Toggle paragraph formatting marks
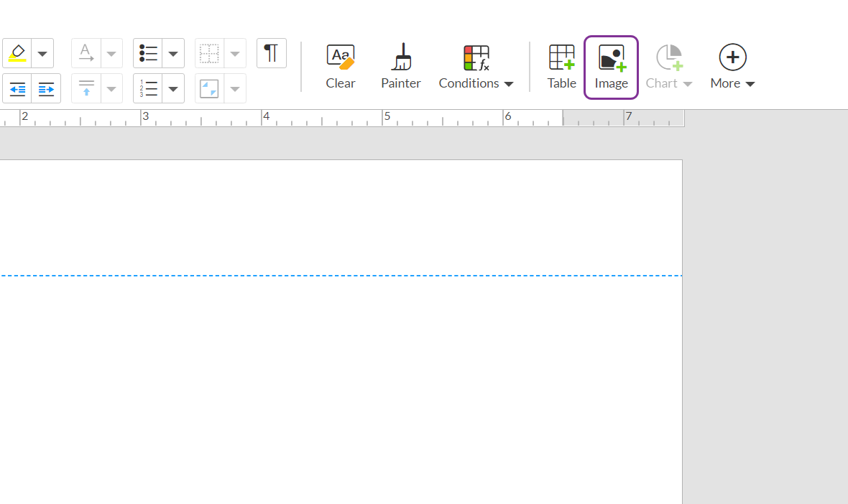Screen dimensions: 848x504 pos(271,53)
